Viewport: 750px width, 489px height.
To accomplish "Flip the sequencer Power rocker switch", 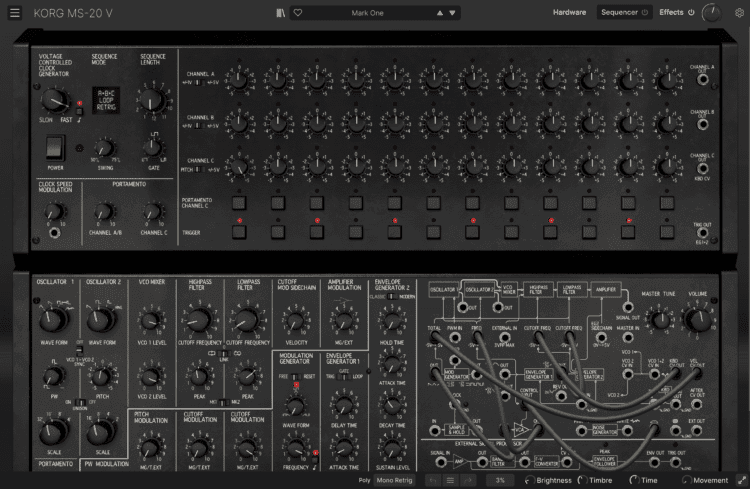I will (x=55, y=148).
